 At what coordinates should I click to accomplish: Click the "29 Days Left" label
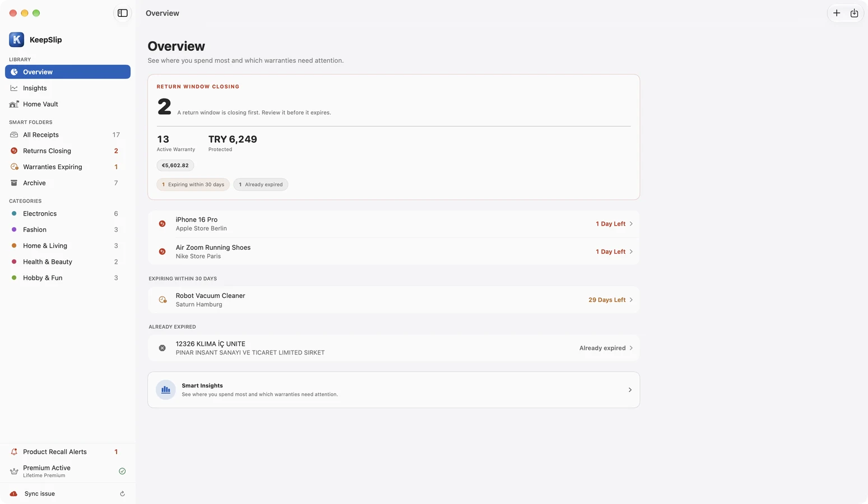607,300
